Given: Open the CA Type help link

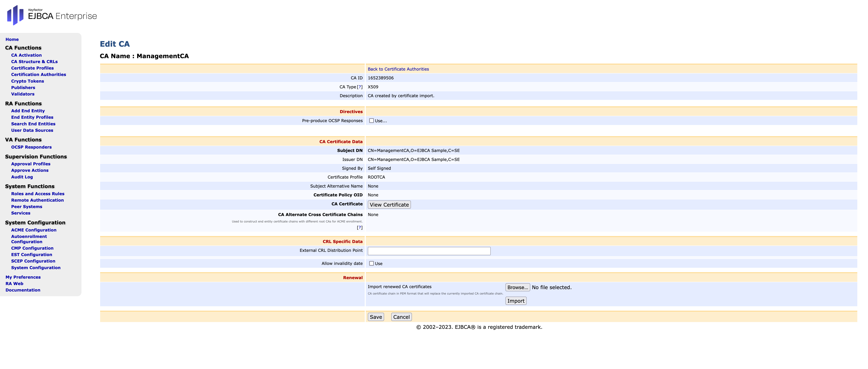Looking at the screenshot, I should [x=360, y=87].
